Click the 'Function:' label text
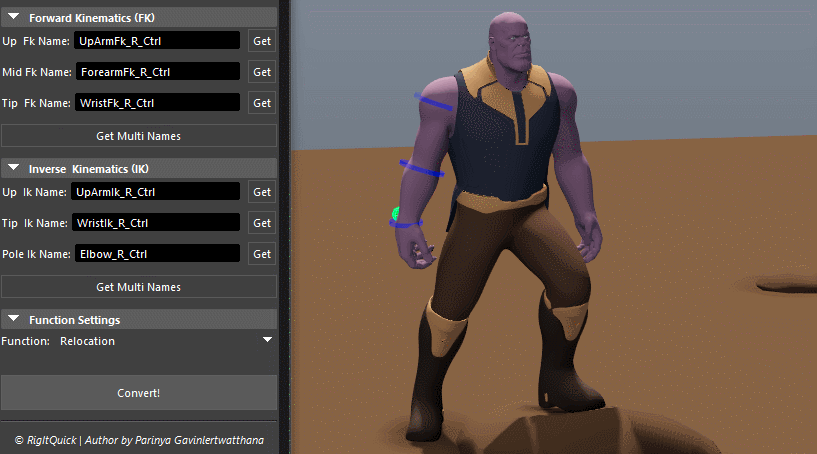This screenshot has height=454, width=817. point(26,341)
